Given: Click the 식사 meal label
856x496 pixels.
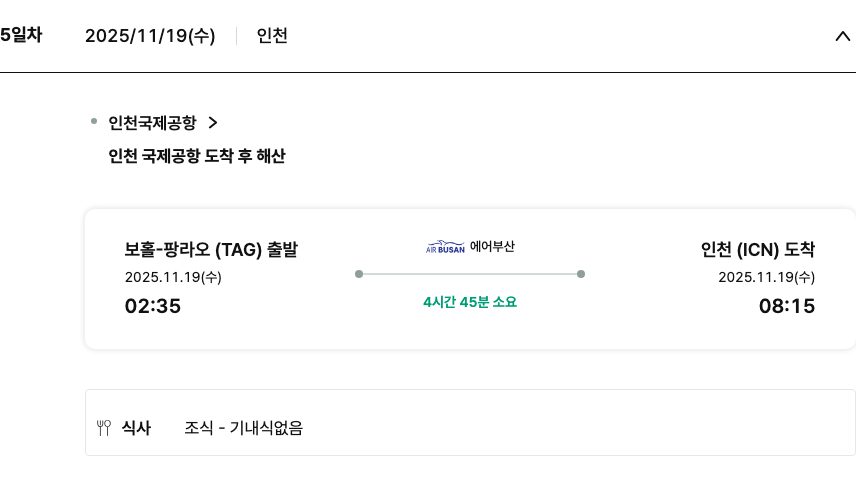Looking at the screenshot, I should pos(136,428).
